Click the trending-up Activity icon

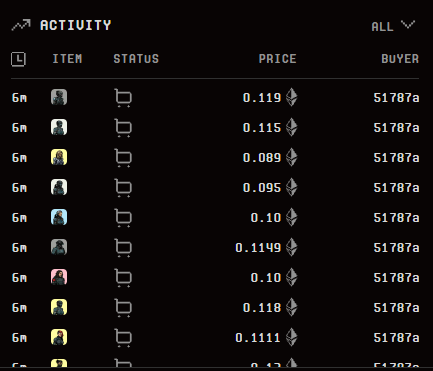(x=21, y=25)
